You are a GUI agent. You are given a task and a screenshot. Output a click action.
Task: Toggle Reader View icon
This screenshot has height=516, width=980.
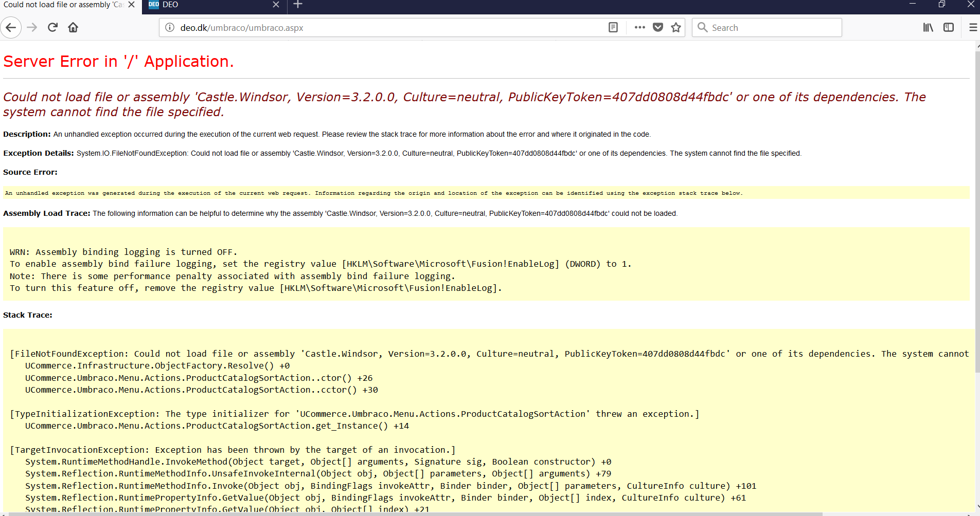[613, 28]
